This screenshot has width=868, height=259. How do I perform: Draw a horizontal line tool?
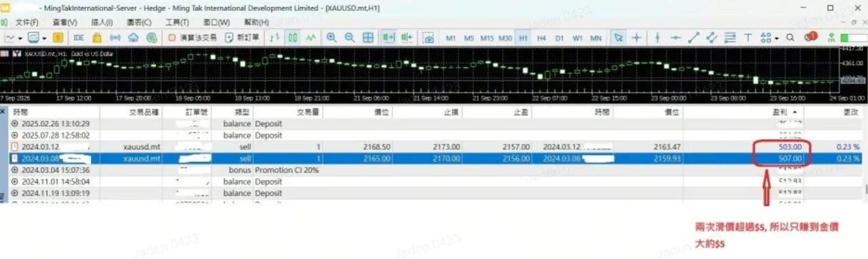(675, 38)
